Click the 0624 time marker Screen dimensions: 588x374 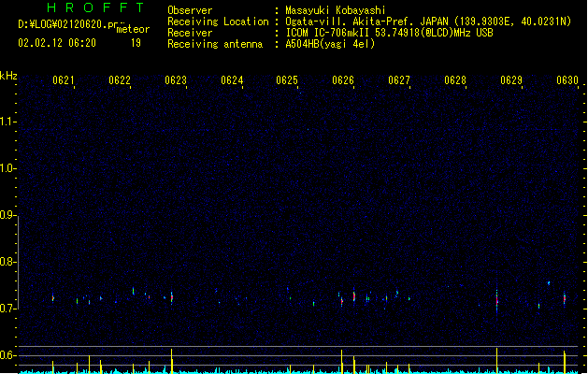(232, 79)
